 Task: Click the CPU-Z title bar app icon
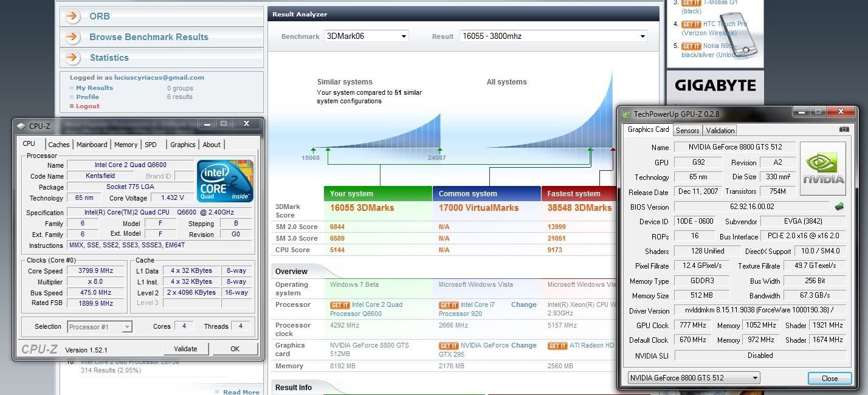tap(21, 126)
